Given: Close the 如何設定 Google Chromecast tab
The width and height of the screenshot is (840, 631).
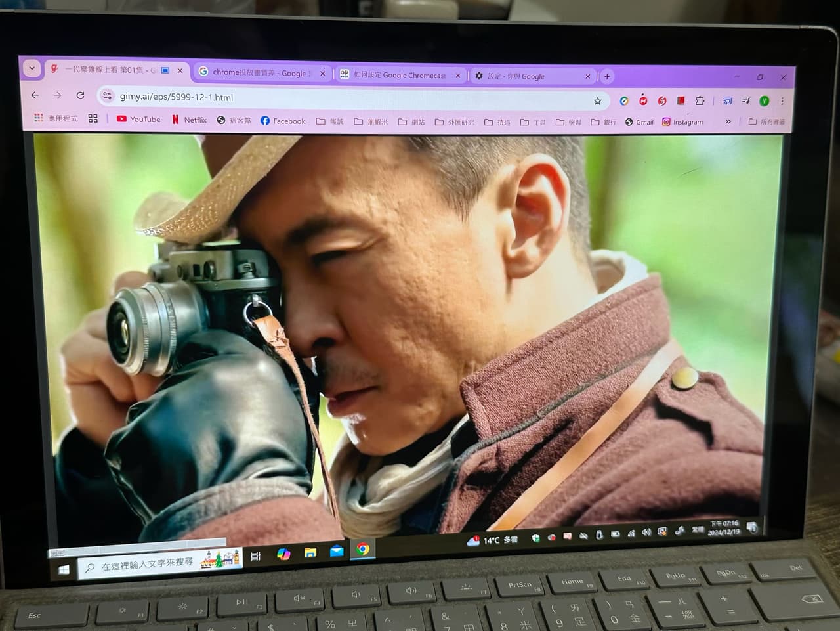Looking at the screenshot, I should click(458, 76).
